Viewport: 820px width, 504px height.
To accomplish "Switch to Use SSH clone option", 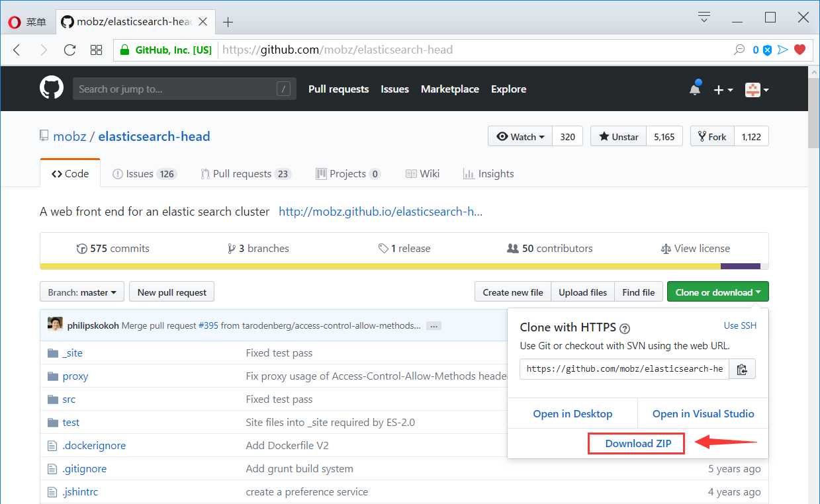I will tap(740, 325).
